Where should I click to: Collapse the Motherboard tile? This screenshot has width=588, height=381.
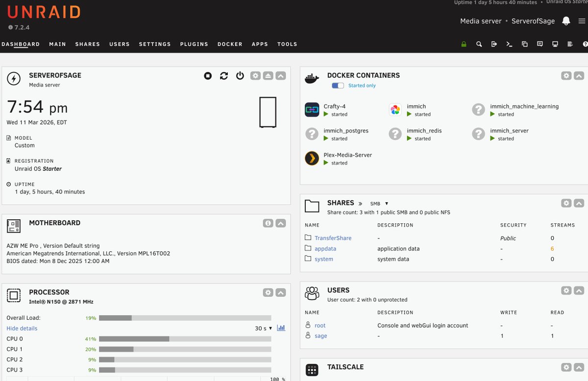(280, 223)
